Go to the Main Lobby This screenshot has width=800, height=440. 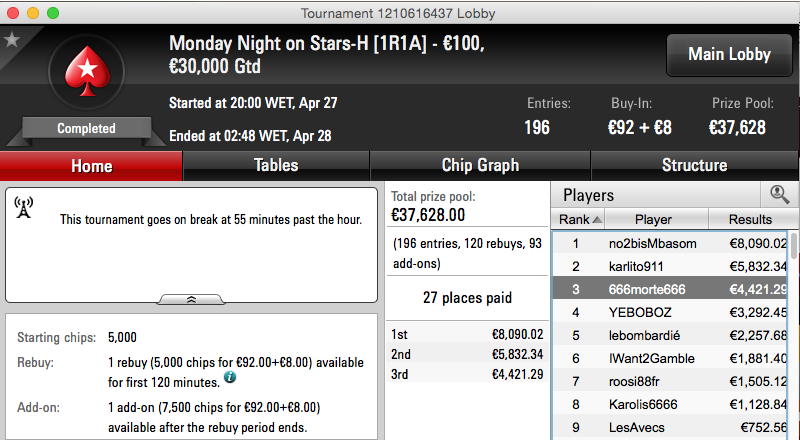[x=729, y=55]
